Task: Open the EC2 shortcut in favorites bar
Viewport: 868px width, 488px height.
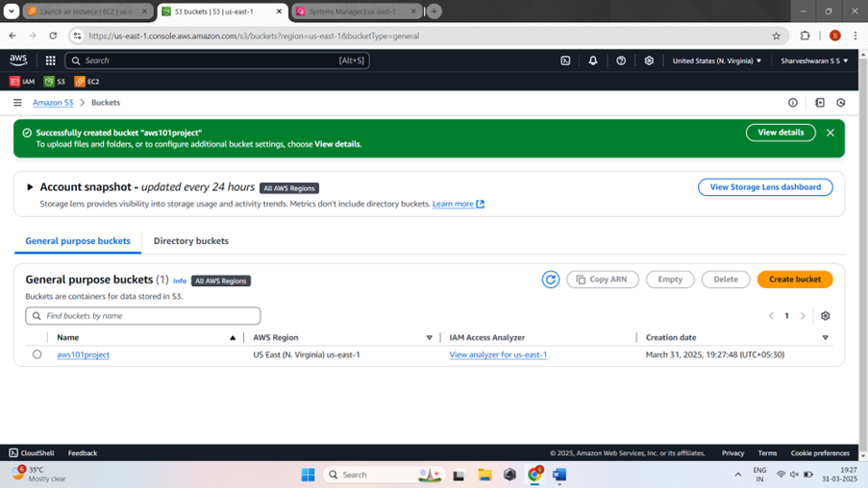Action: click(x=87, y=82)
